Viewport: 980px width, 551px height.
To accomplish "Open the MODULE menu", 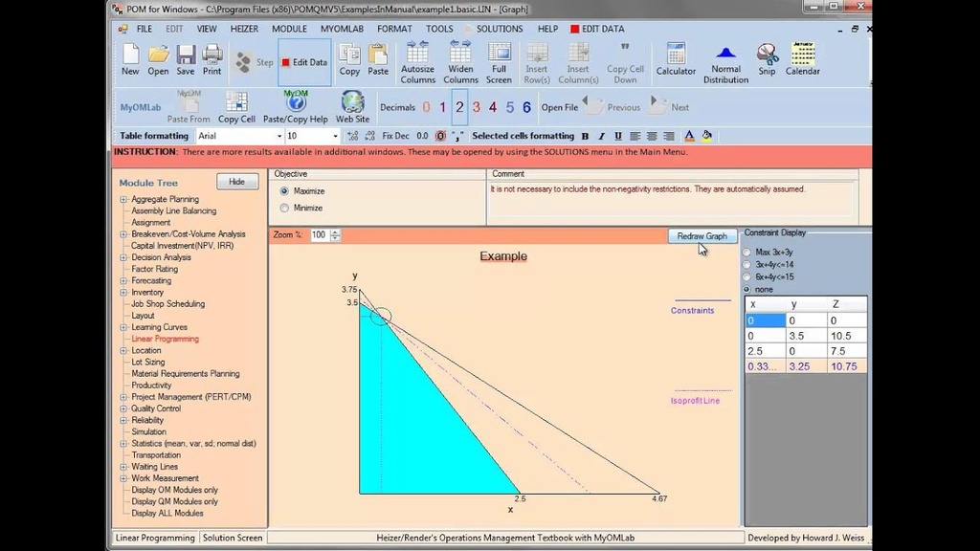I will [x=289, y=29].
